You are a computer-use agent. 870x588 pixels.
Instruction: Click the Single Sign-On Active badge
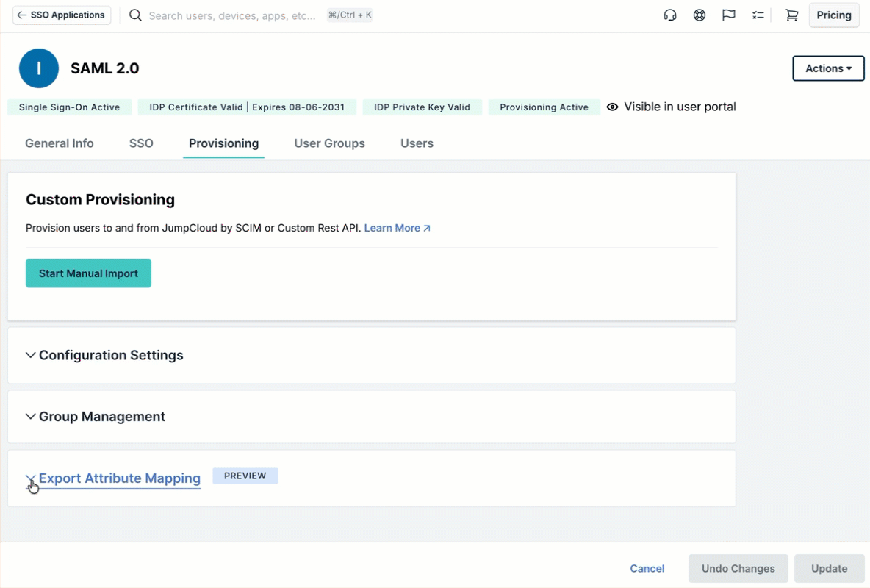click(x=69, y=107)
